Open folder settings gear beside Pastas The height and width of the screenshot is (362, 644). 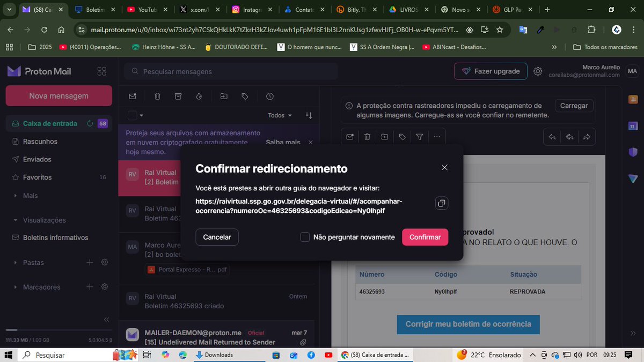(105, 262)
